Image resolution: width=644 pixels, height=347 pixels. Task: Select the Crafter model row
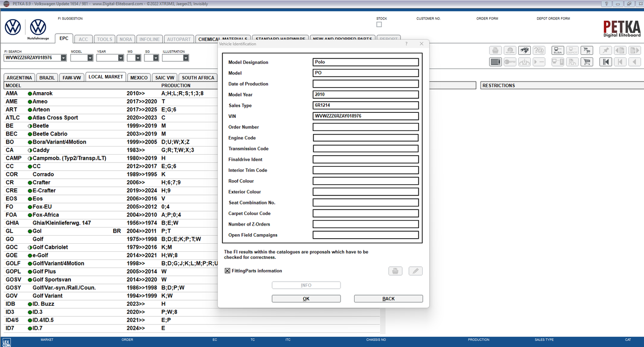(x=111, y=182)
